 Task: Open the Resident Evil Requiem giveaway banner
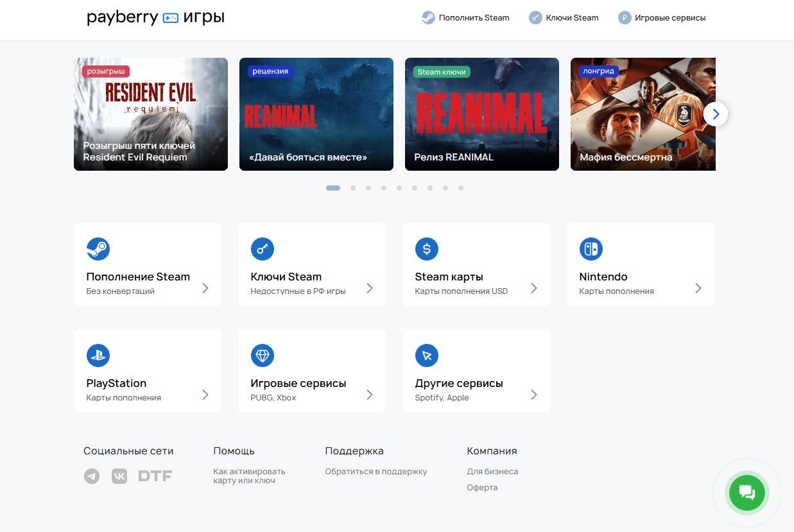point(151,114)
